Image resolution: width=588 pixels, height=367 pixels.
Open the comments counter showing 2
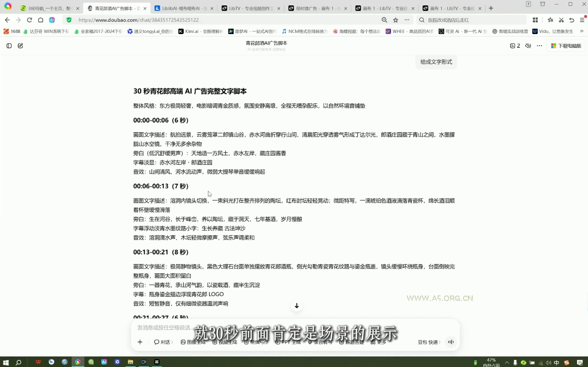(515, 46)
